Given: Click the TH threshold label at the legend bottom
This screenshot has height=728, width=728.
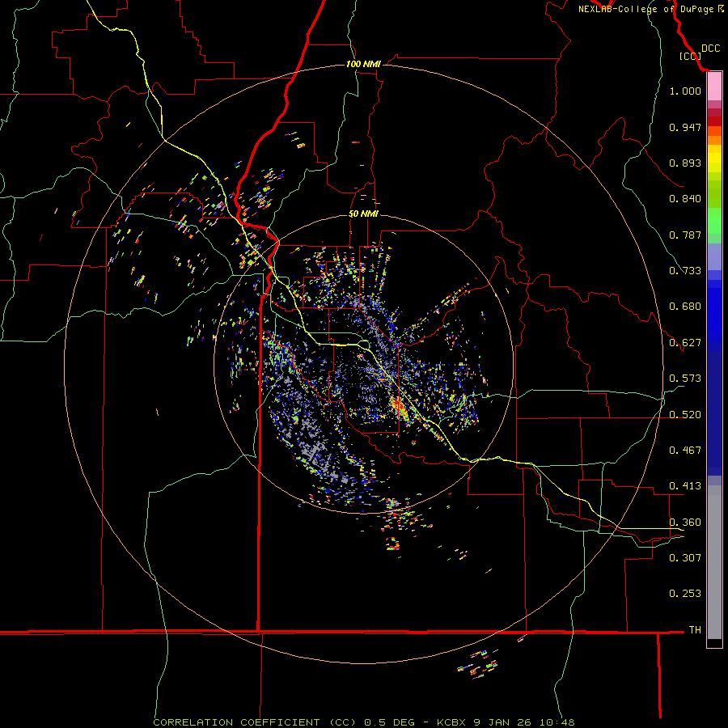Looking at the screenshot, I should coord(695,629).
